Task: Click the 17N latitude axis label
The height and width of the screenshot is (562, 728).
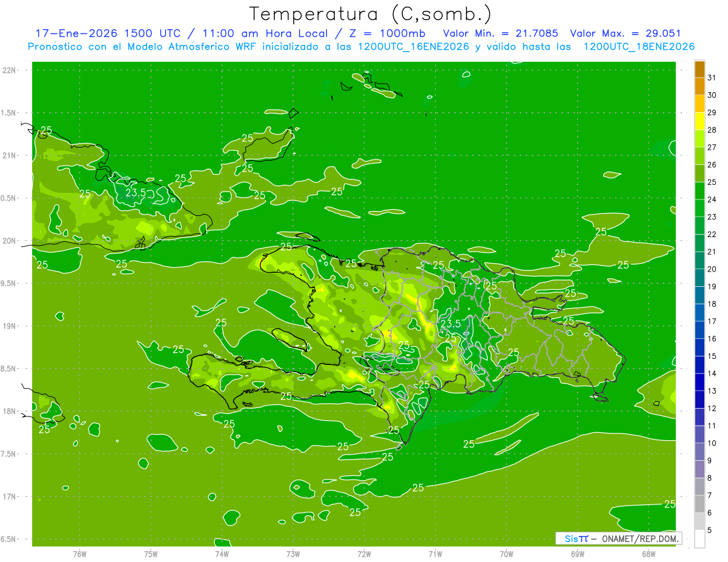Action: (9, 497)
